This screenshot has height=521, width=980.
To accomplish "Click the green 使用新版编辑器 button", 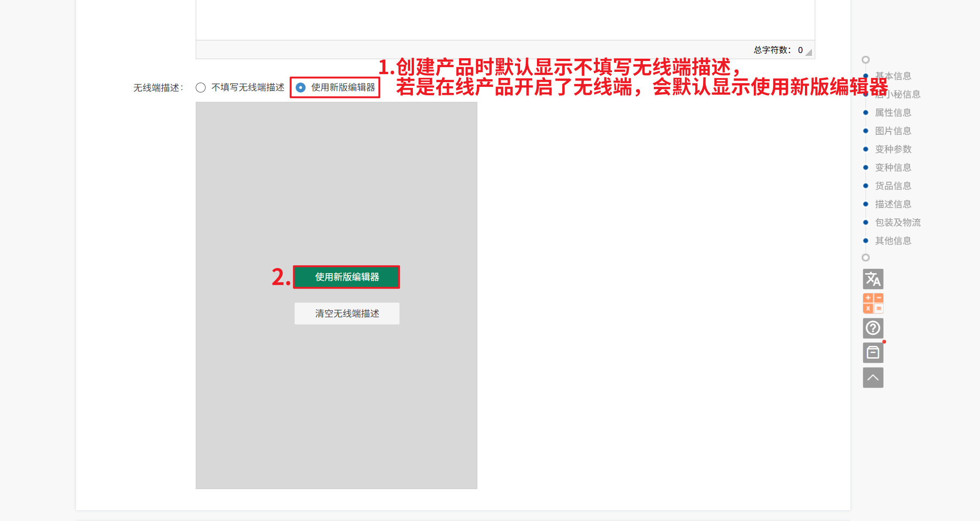I will coord(347,277).
